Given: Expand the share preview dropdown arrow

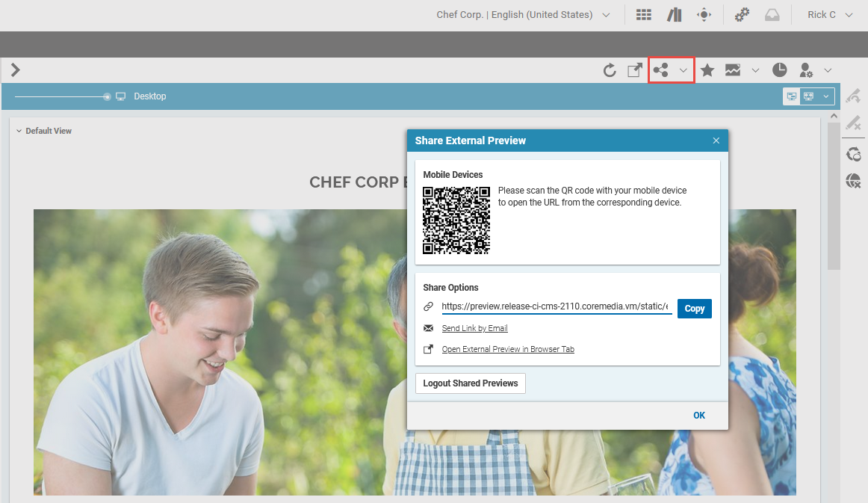Looking at the screenshot, I should pyautogui.click(x=683, y=70).
